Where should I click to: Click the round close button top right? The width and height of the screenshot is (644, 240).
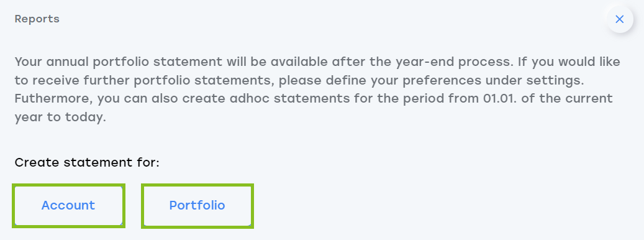click(x=619, y=19)
